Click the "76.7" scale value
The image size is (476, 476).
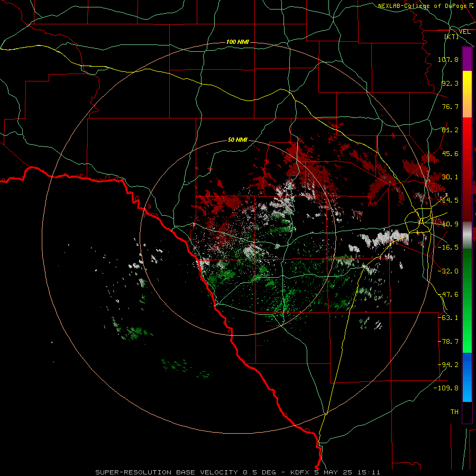450,106
